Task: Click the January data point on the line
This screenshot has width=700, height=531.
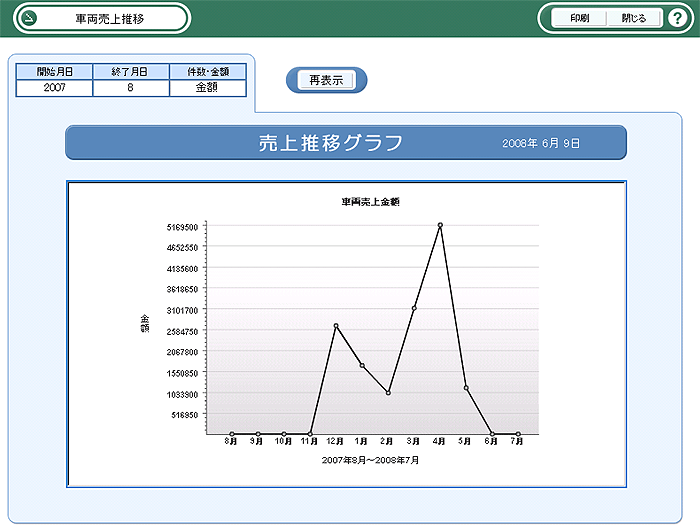Action: pos(362,365)
